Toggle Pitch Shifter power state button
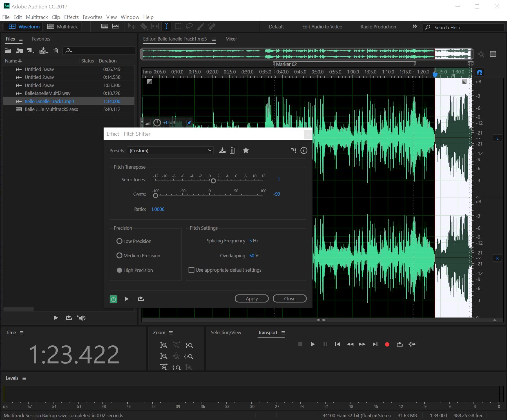 click(x=113, y=299)
